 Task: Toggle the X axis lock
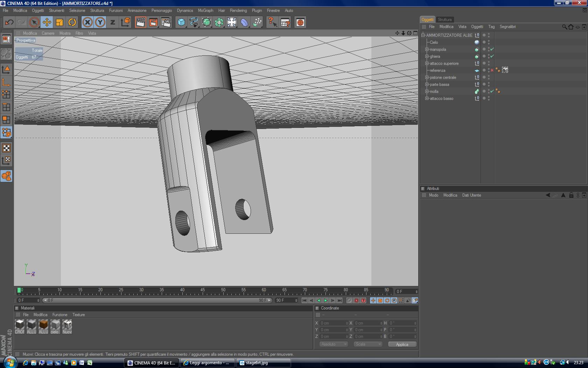pos(87,22)
